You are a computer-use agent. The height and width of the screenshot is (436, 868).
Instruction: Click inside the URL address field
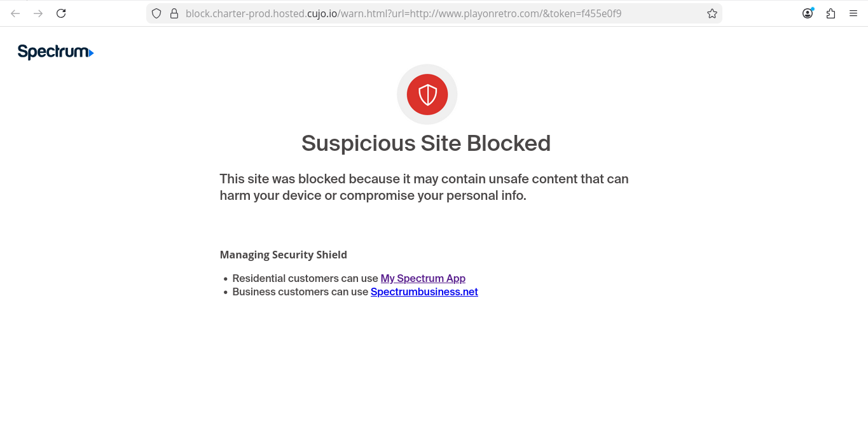point(445,13)
